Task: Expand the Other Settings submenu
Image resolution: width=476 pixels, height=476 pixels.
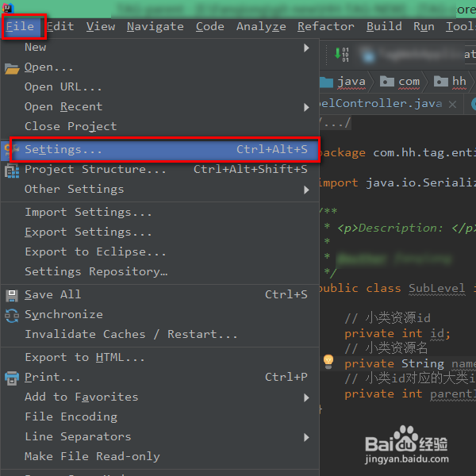Action: (x=159, y=190)
